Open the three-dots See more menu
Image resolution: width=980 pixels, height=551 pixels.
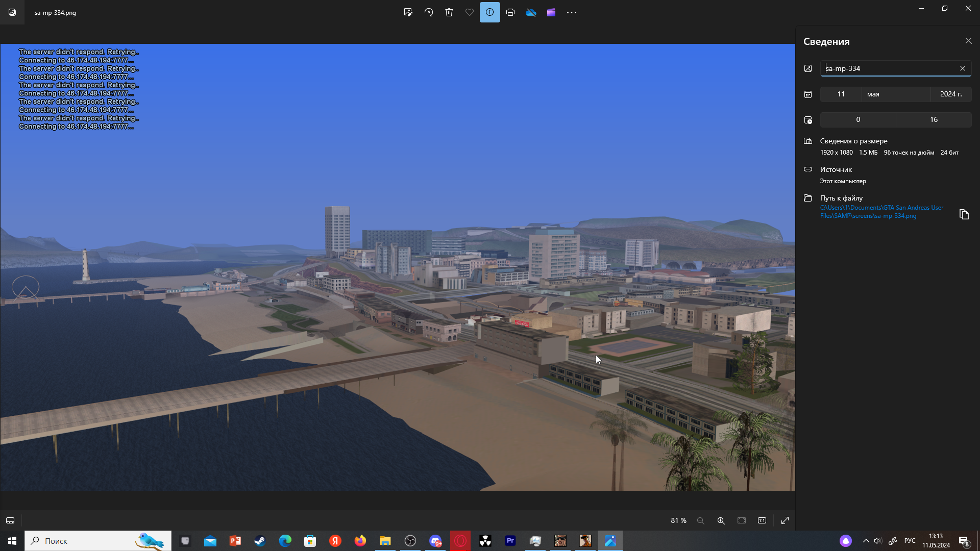tap(572, 12)
